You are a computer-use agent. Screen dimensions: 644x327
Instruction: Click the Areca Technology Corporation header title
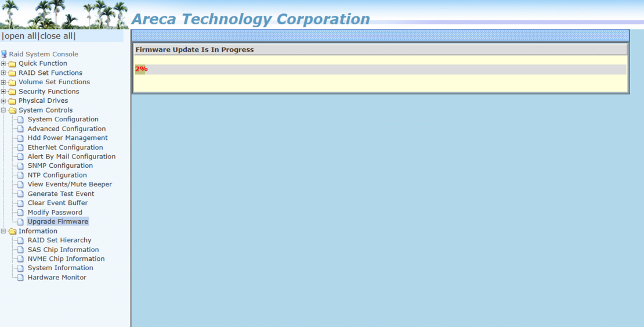pos(250,19)
